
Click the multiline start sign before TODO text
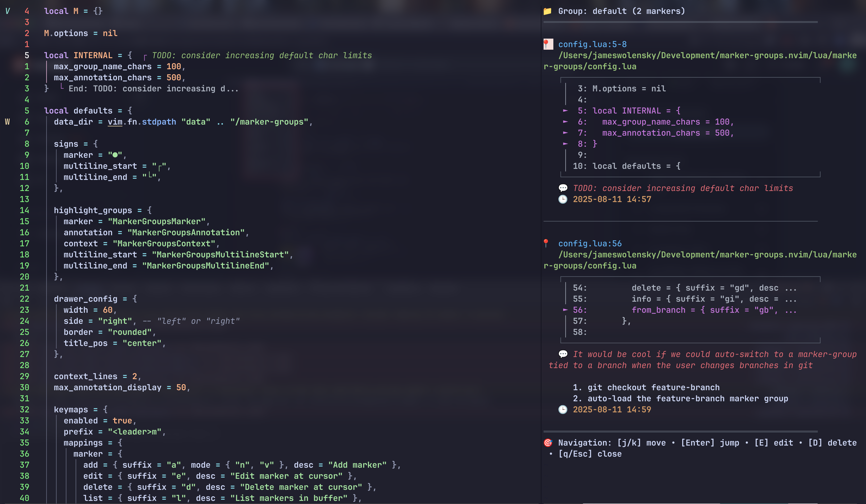[145, 57]
